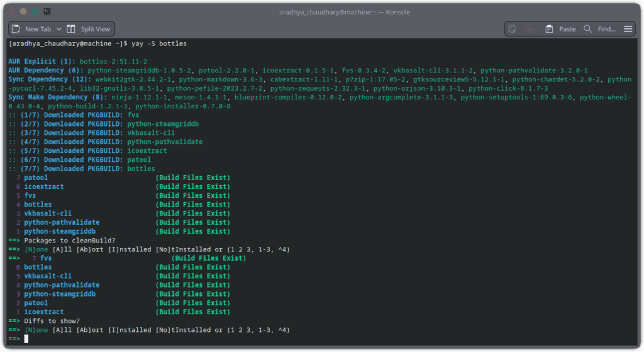Screen dimensions: 644x352
Task: Click the Split View panes icon
Action: [71, 29]
